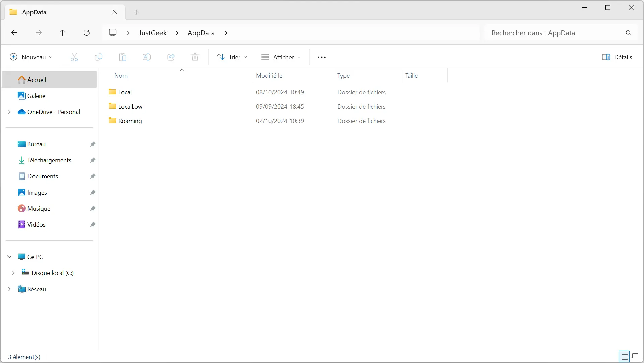
Task: Expand the Réseau tree node
Action: (9, 289)
